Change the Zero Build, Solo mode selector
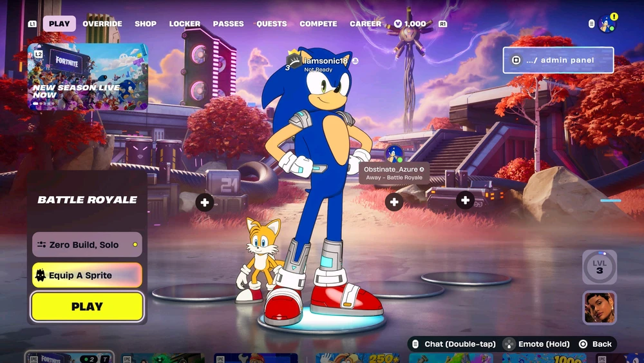The image size is (644, 363). coord(87,244)
